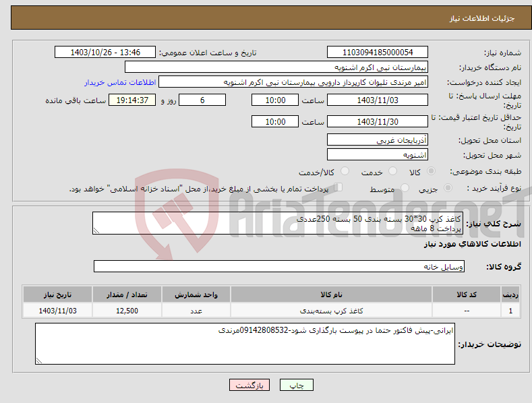Click the goods group field وسایل خانه
Screen dimensions: 532x403
click(279, 266)
